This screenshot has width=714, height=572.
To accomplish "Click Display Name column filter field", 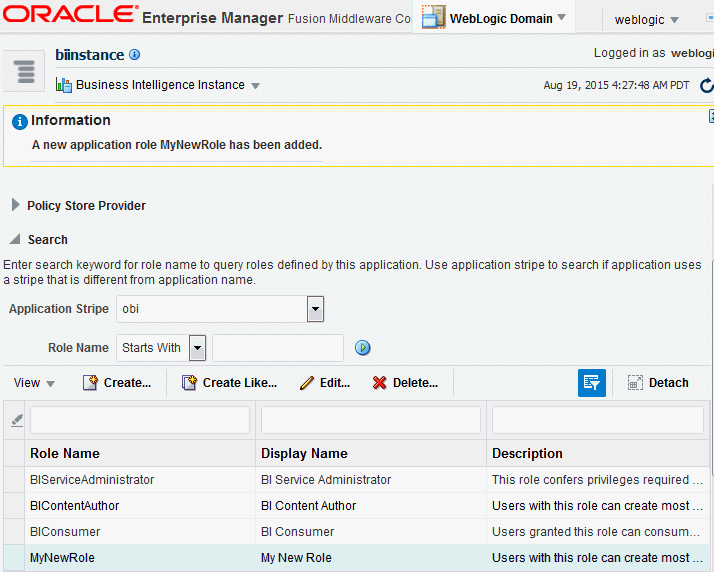I will pos(371,420).
